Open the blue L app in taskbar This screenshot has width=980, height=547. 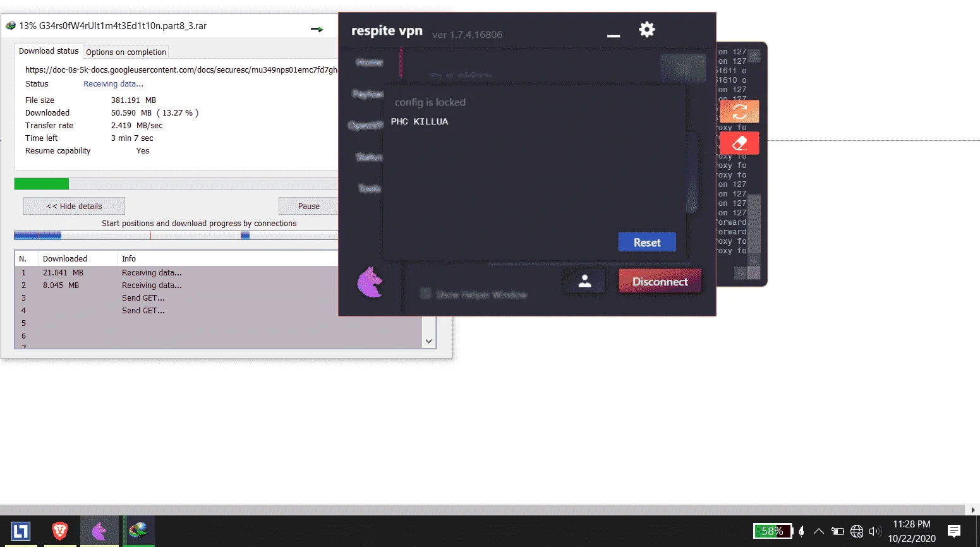coord(20,531)
